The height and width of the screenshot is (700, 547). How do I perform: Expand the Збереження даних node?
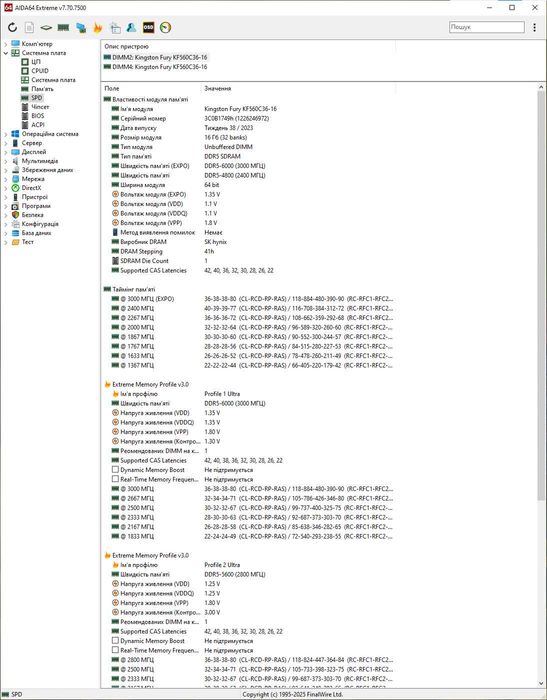(x=6, y=170)
